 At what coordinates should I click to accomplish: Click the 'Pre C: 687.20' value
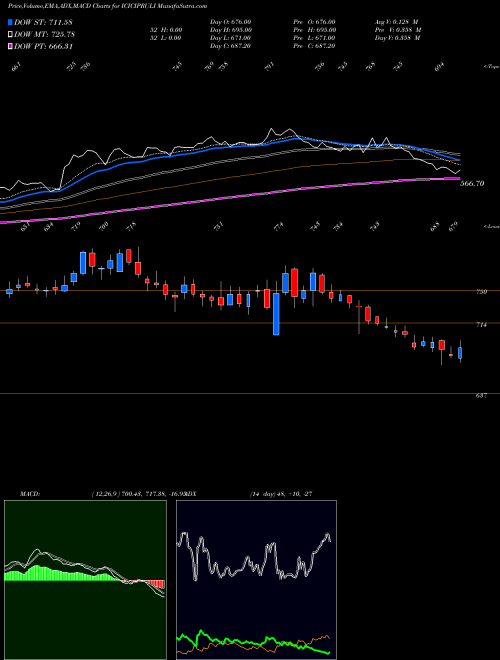coord(314,46)
